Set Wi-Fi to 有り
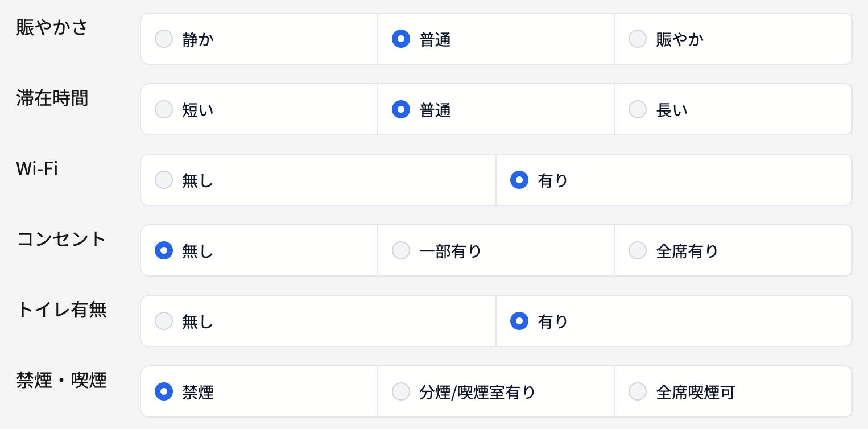 [519, 180]
